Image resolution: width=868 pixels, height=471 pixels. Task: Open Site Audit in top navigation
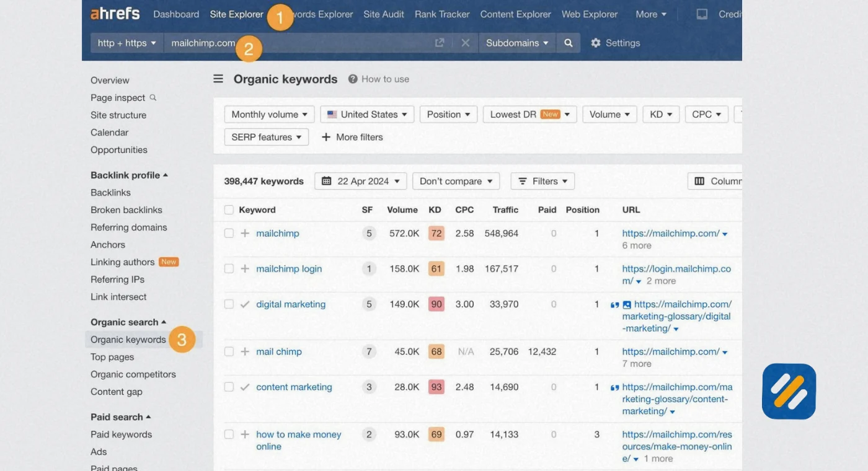pos(384,14)
